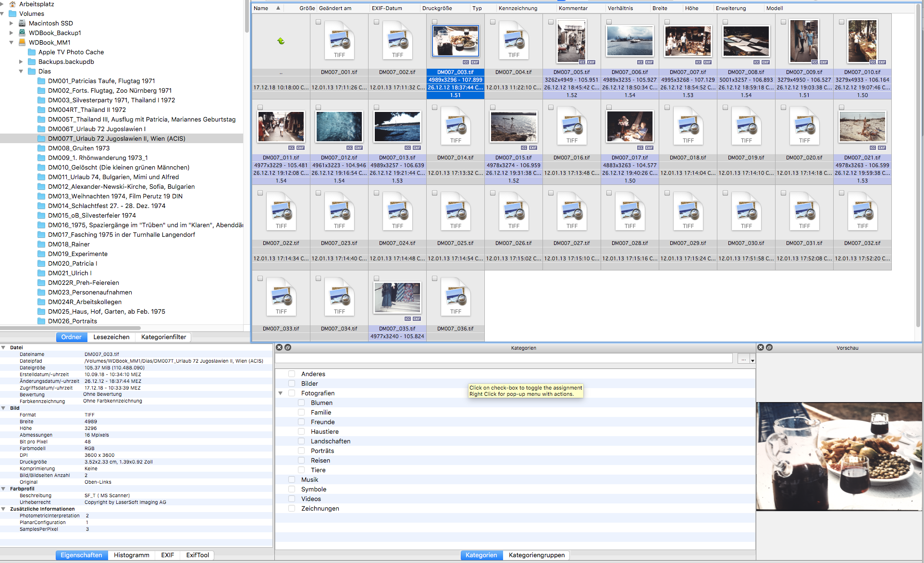
Task: Collapse the Fotografien category tree
Action: pyautogui.click(x=281, y=393)
